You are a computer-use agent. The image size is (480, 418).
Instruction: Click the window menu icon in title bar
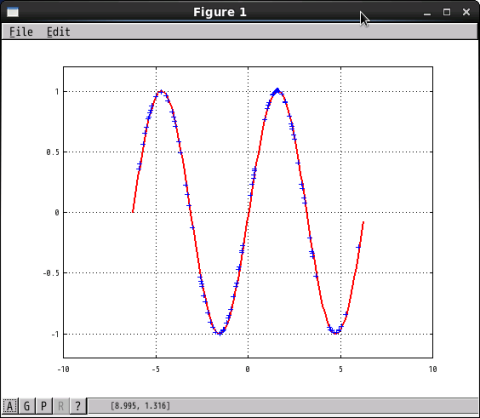(x=13, y=12)
